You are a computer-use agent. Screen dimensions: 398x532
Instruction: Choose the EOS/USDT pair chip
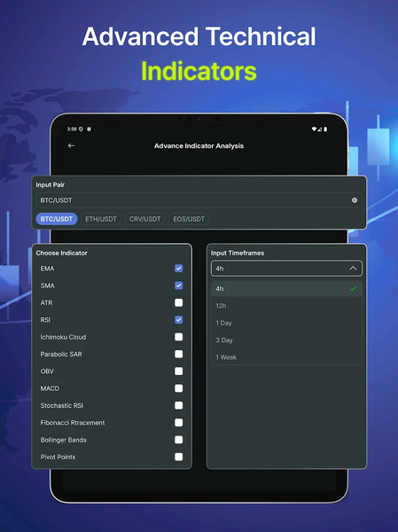pyautogui.click(x=189, y=219)
